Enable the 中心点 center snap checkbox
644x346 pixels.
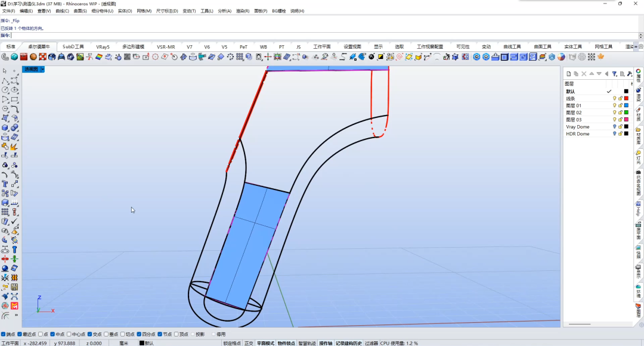click(x=69, y=335)
